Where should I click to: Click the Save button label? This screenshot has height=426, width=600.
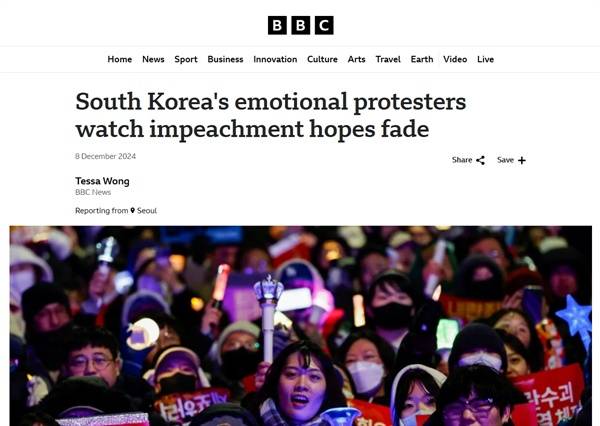(x=505, y=160)
